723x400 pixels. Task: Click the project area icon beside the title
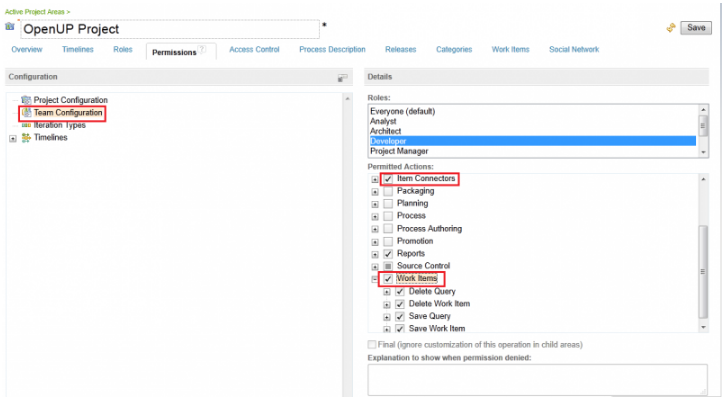10,27
